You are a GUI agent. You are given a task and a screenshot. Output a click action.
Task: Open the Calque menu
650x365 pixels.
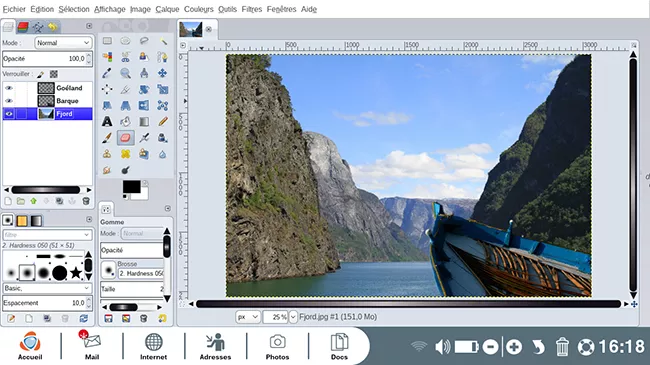pyautogui.click(x=167, y=9)
